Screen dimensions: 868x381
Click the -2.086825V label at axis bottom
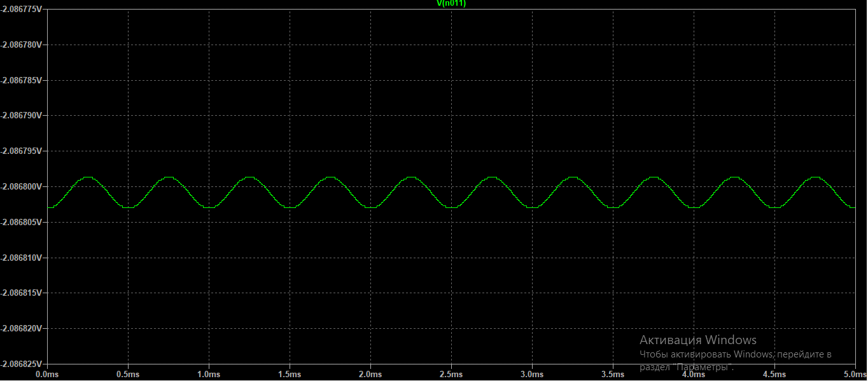(22, 364)
